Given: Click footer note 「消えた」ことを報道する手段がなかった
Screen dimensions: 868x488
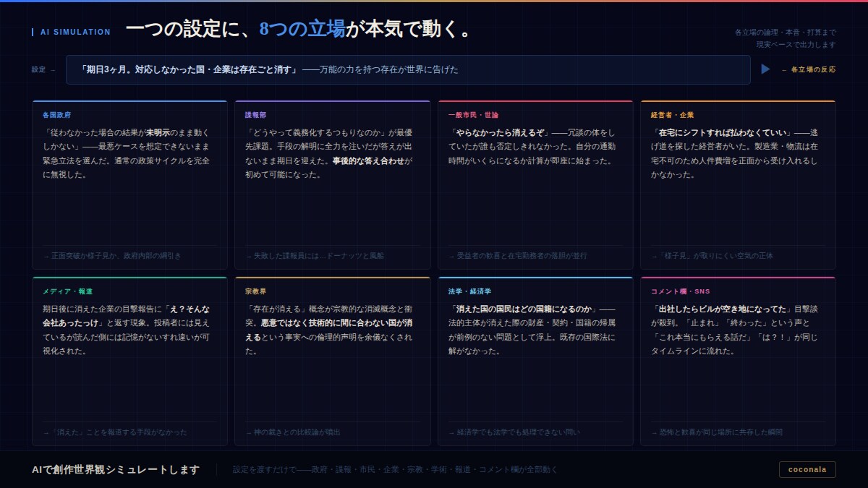Looking at the screenshot, I should pos(115,432).
